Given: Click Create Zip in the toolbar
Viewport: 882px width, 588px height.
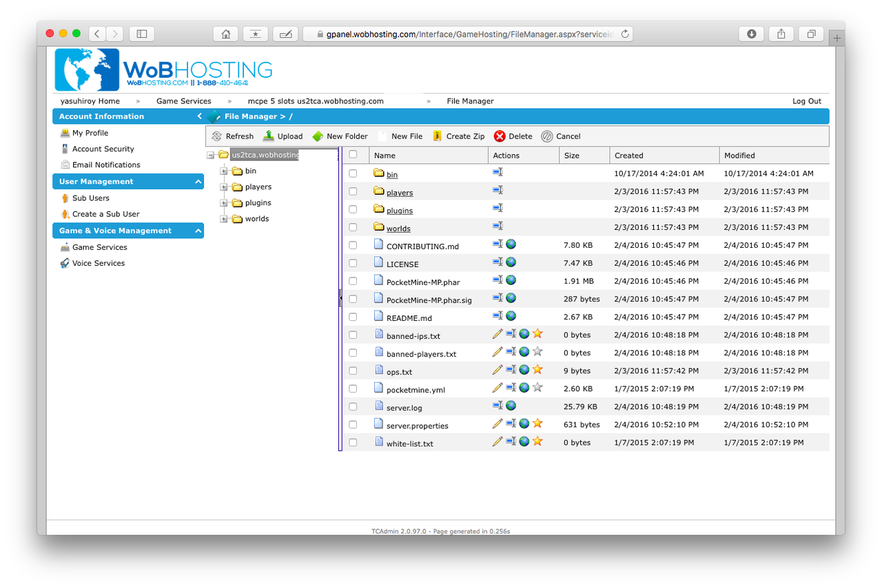Looking at the screenshot, I should 458,136.
